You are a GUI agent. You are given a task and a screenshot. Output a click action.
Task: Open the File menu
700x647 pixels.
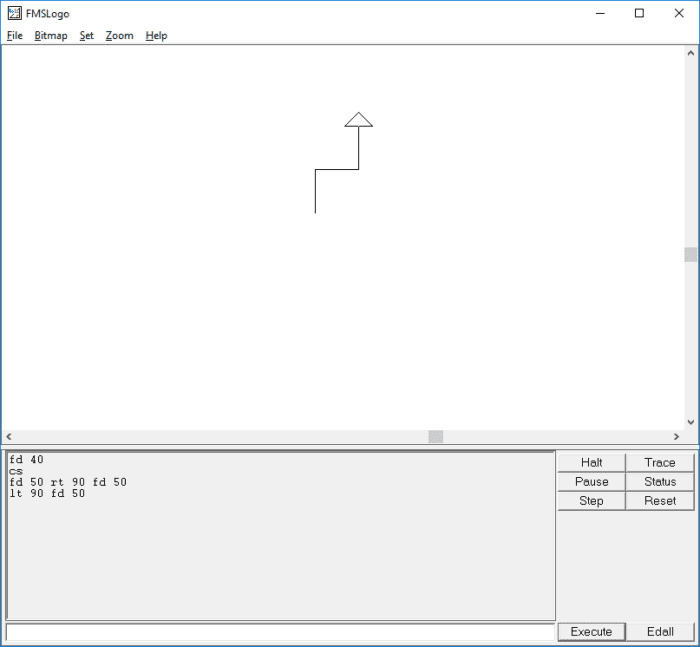point(14,36)
